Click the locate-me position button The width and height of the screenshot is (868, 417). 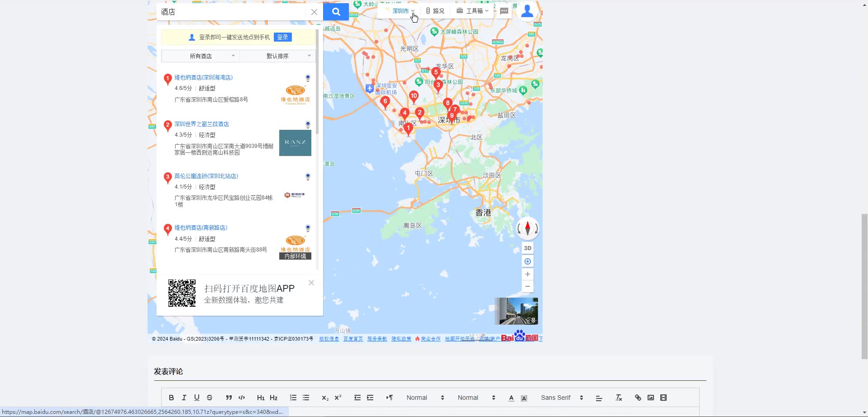528,261
